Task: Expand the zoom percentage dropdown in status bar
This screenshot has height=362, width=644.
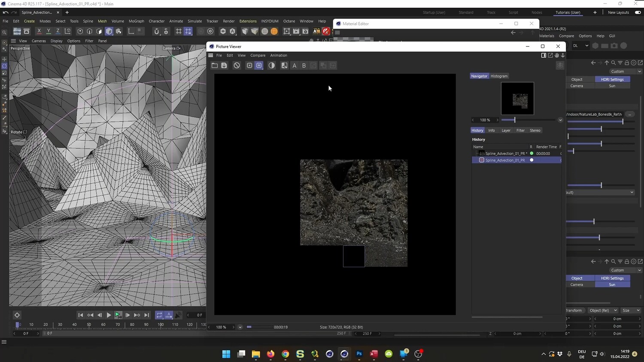Action: pos(240,327)
